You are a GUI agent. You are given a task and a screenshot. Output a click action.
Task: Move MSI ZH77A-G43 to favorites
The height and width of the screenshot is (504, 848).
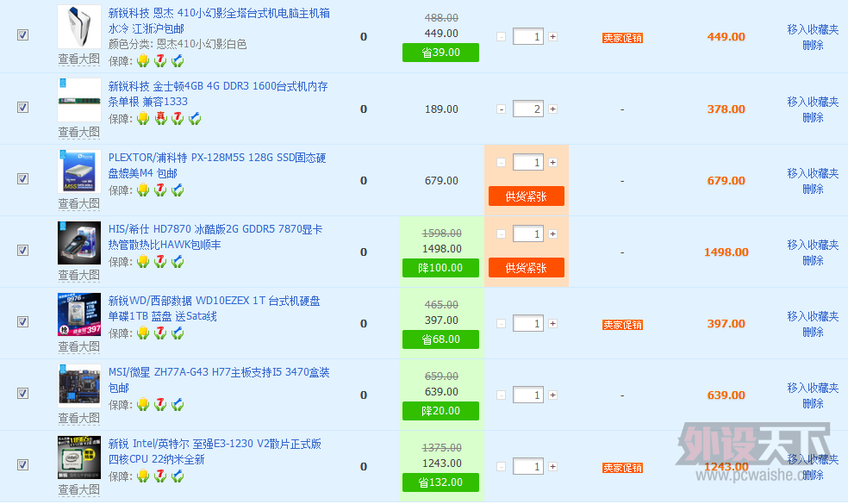(813, 388)
